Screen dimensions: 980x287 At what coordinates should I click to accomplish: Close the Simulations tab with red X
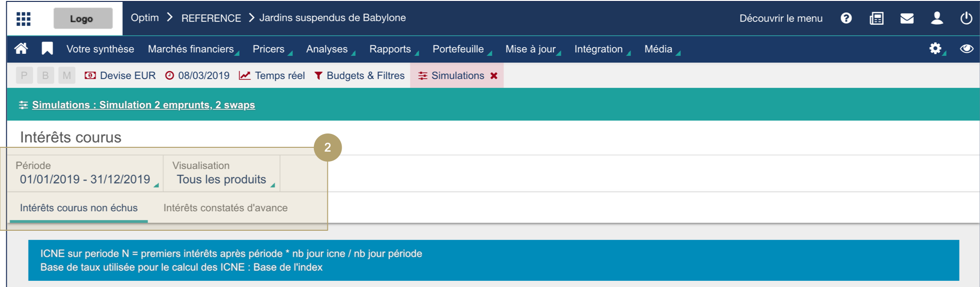tap(494, 75)
